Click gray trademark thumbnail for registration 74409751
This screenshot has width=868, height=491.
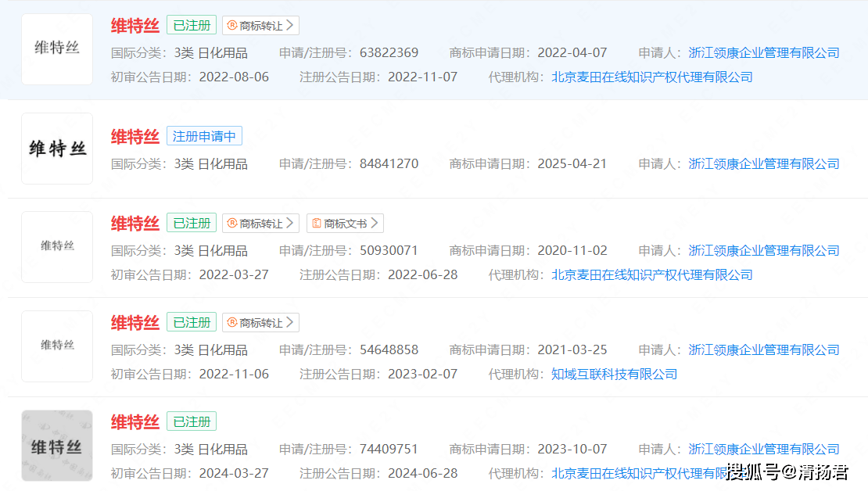(57, 446)
